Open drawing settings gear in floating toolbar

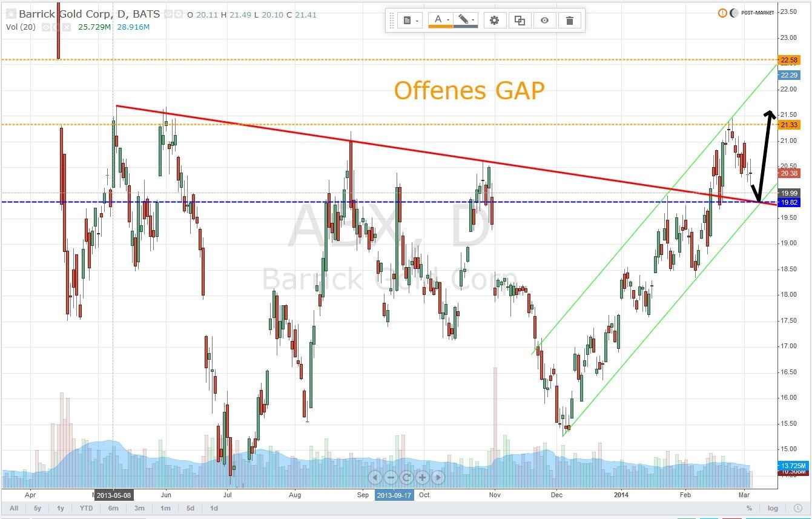[494, 21]
